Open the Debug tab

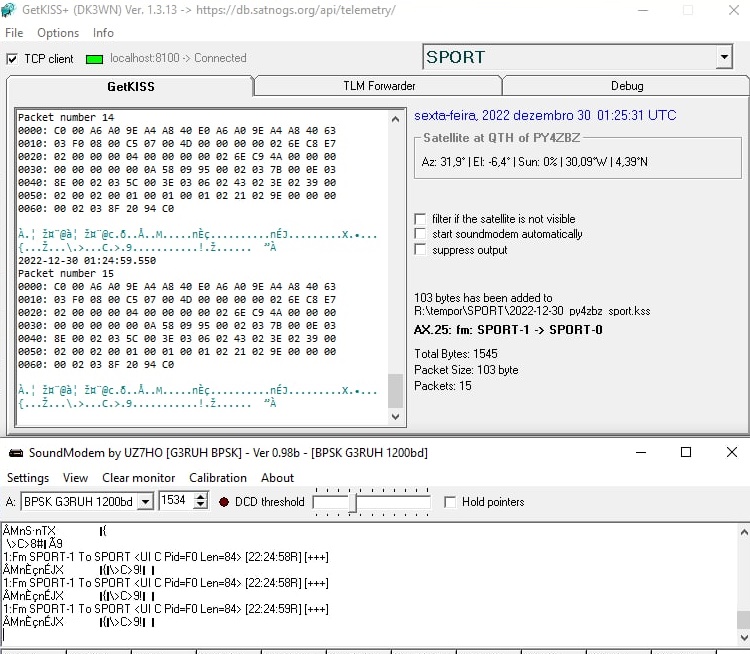(626, 86)
